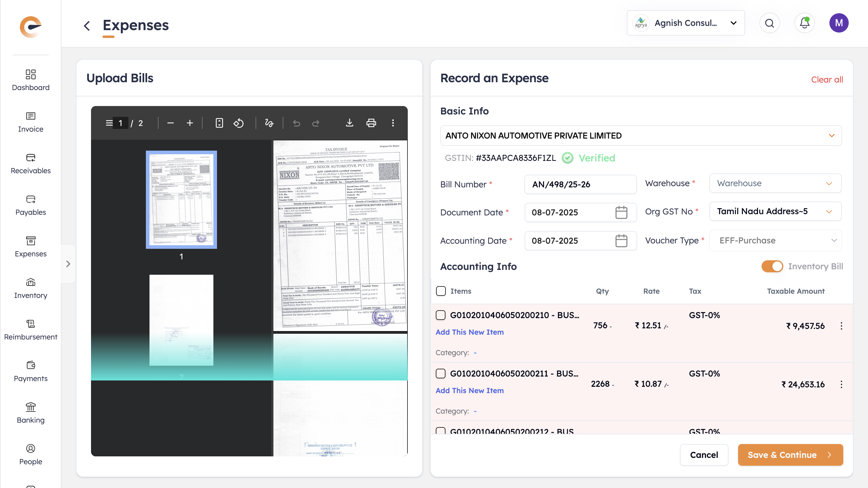Select page 1 thumbnail in PDF viewer

coord(181,199)
